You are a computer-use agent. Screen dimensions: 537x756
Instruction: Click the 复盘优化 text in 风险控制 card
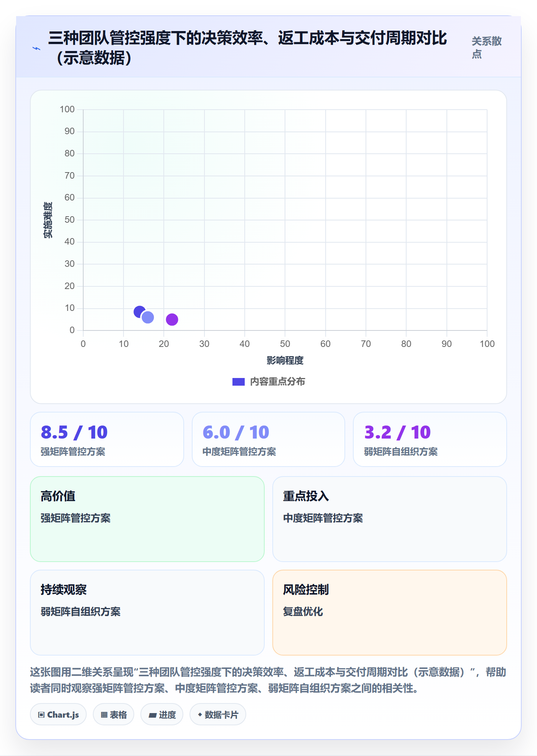click(x=303, y=611)
